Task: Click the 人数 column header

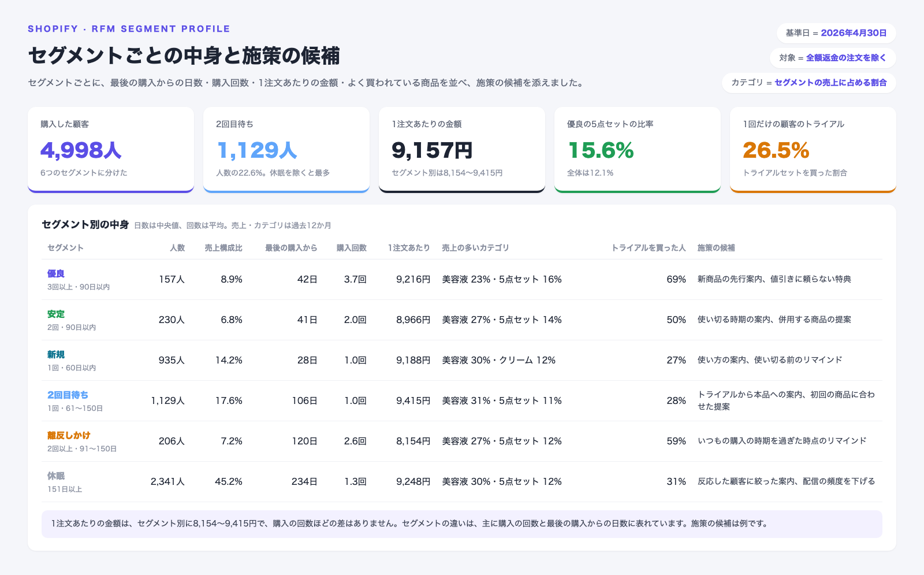Action: (177, 248)
